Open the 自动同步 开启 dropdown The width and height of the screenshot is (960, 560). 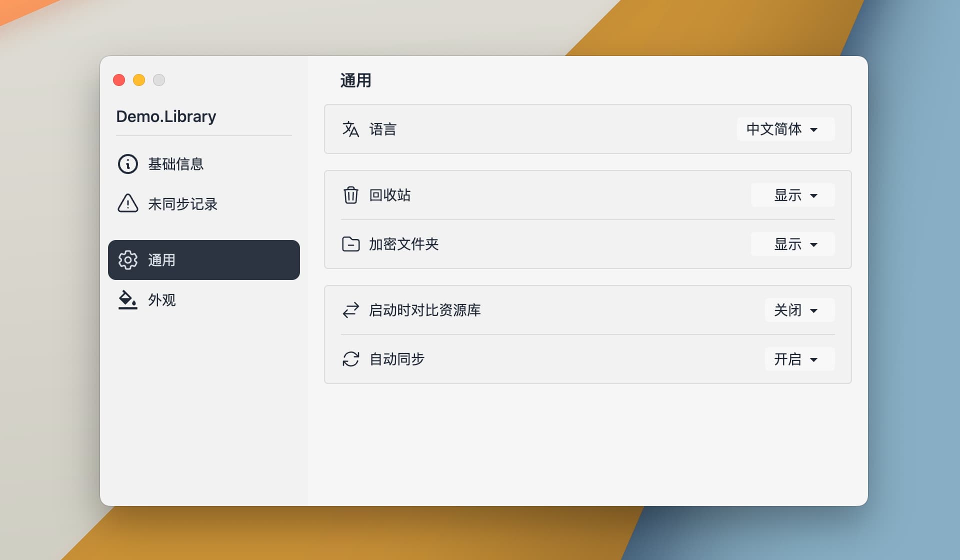(x=799, y=359)
